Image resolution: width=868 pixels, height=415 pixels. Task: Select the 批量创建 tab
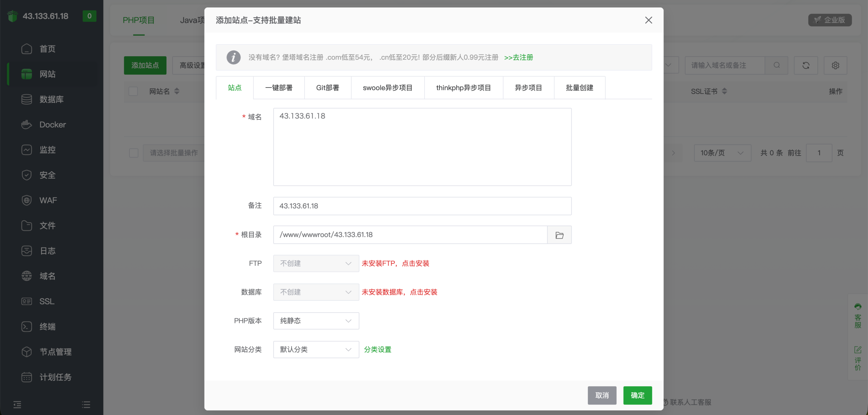579,88
